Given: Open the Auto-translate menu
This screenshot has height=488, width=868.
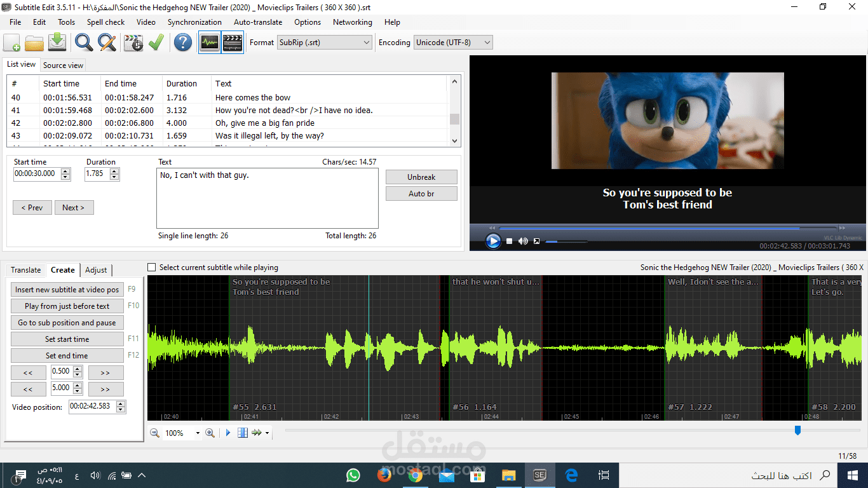Looking at the screenshot, I should point(258,22).
